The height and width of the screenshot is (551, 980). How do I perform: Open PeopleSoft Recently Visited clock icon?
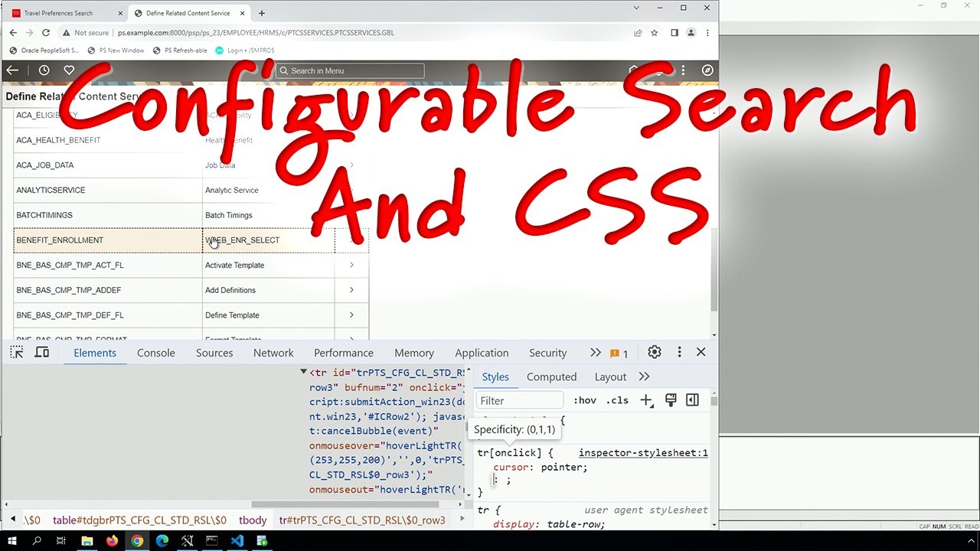click(44, 70)
